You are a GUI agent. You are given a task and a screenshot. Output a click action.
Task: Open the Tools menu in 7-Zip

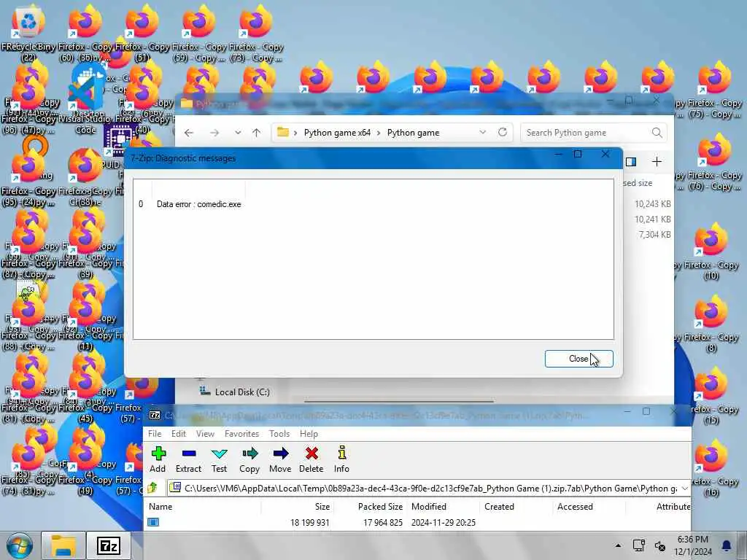(279, 434)
